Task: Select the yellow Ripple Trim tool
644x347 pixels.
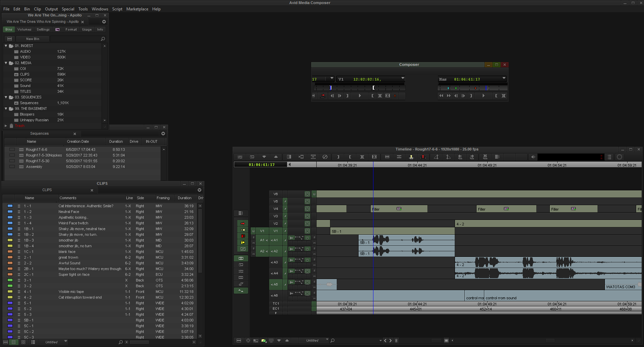Action: tap(243, 243)
